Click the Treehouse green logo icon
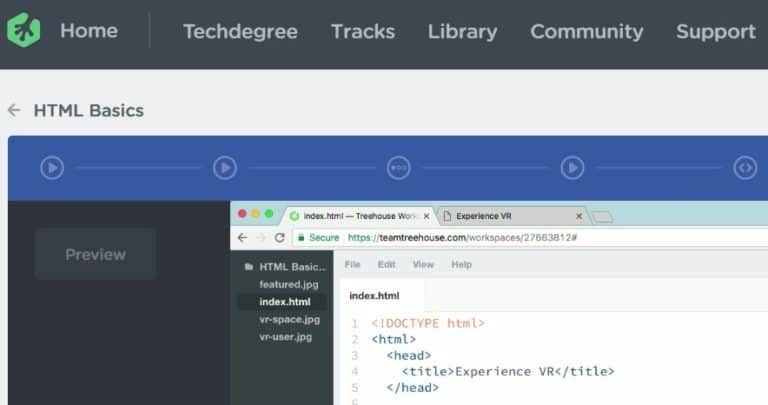This screenshot has width=768, height=405. [24, 30]
